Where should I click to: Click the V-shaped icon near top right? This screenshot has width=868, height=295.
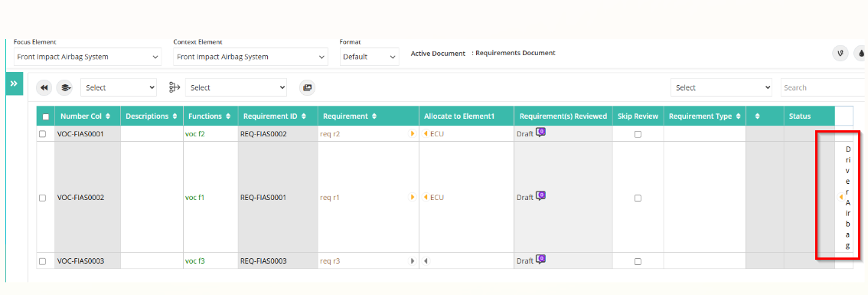tap(840, 53)
